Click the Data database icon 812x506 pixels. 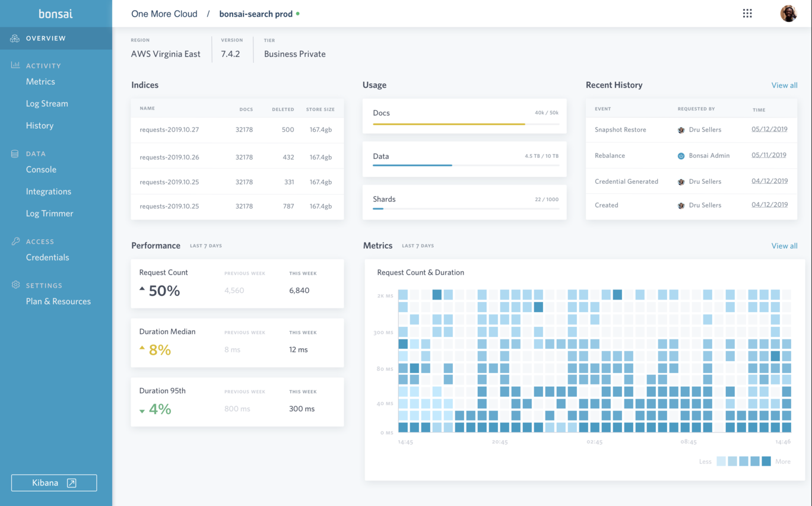pos(15,154)
